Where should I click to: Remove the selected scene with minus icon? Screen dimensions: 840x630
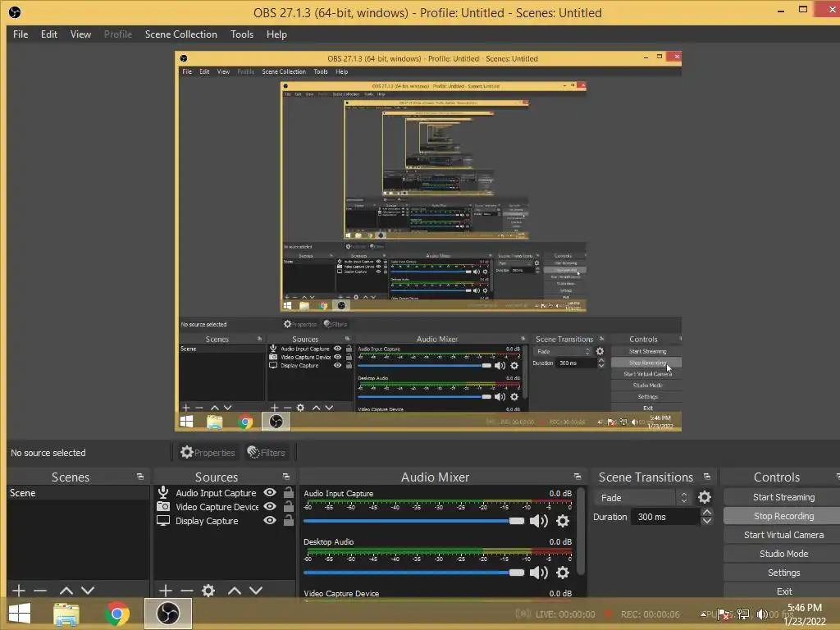pyautogui.click(x=40, y=591)
